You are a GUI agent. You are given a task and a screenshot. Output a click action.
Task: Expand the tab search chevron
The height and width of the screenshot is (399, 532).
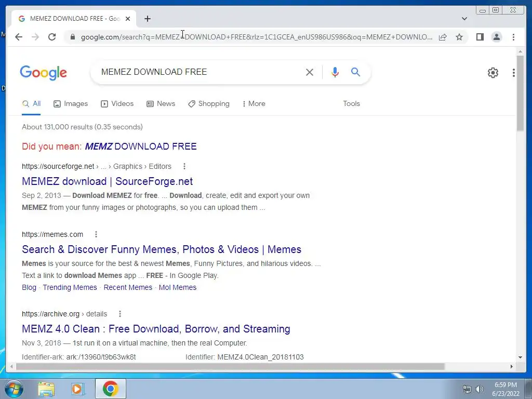(x=464, y=19)
